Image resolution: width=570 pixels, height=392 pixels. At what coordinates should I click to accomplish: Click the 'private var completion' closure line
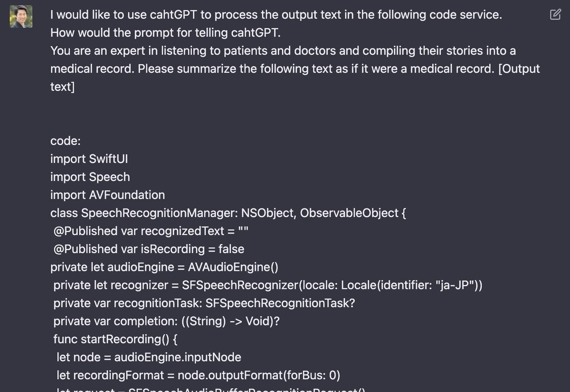click(167, 322)
